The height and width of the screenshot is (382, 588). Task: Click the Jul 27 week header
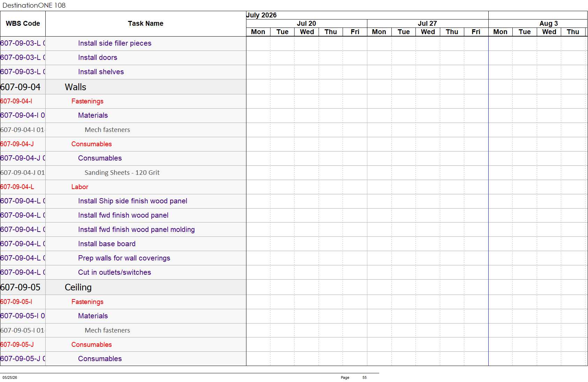427,23
